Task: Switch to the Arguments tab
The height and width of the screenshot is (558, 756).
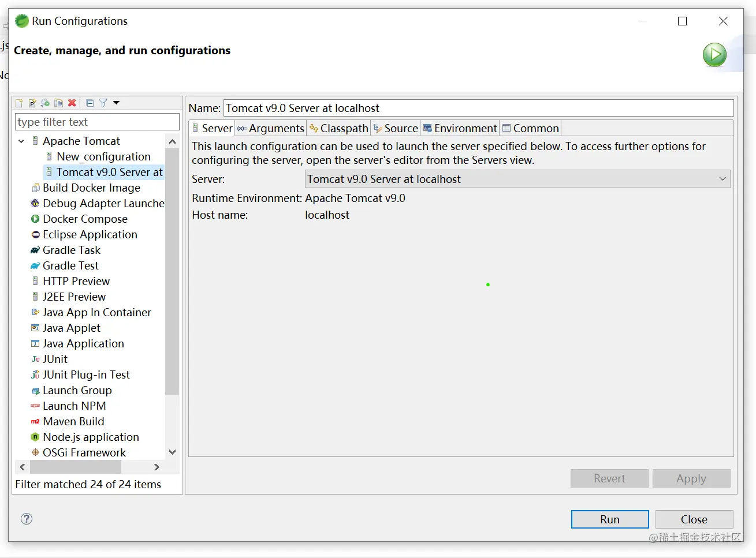Action: [x=270, y=128]
